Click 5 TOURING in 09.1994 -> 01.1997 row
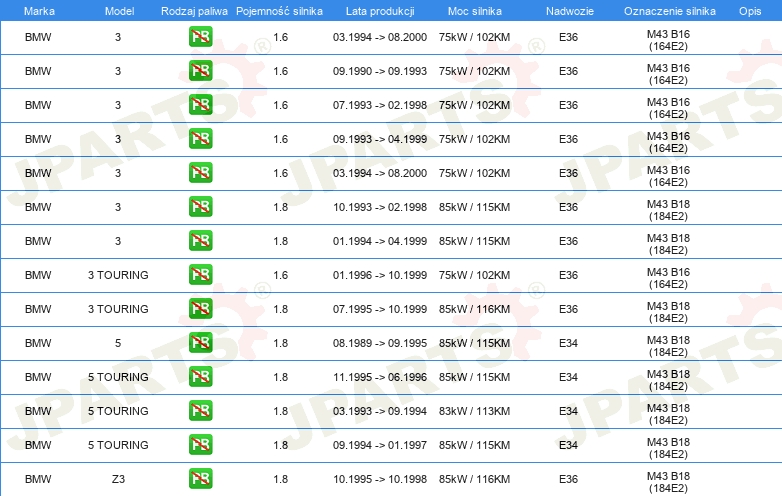This screenshot has width=782, height=496. pyautogui.click(x=118, y=445)
